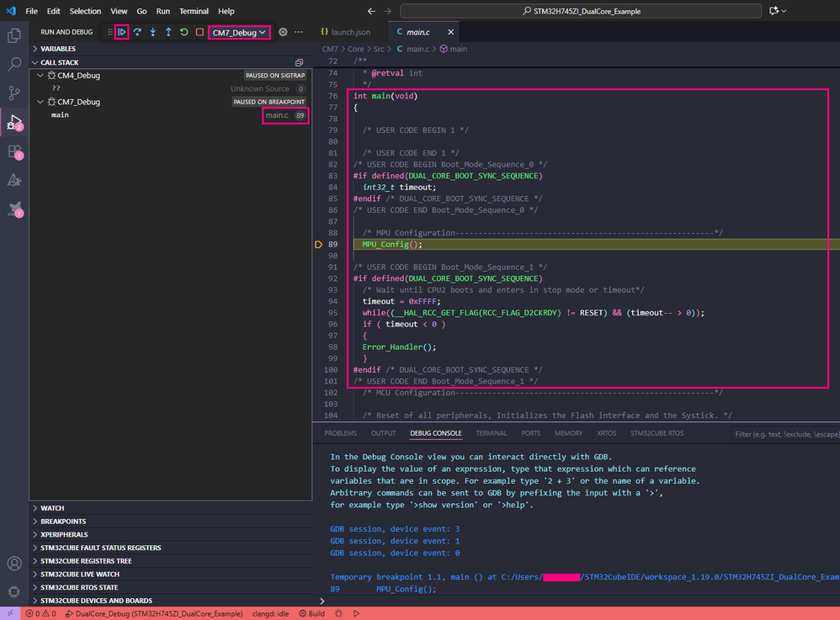Collapse all call stack entries
This screenshot has height=620, width=840.
(299, 62)
